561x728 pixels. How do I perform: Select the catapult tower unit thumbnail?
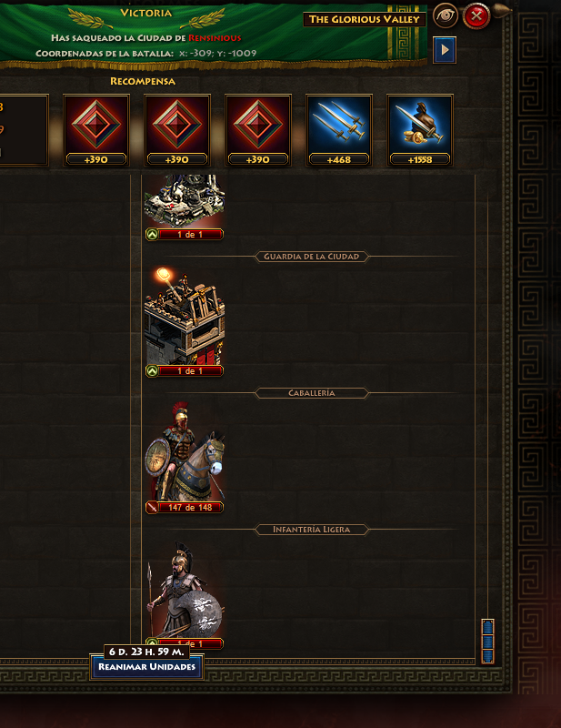pos(185,317)
